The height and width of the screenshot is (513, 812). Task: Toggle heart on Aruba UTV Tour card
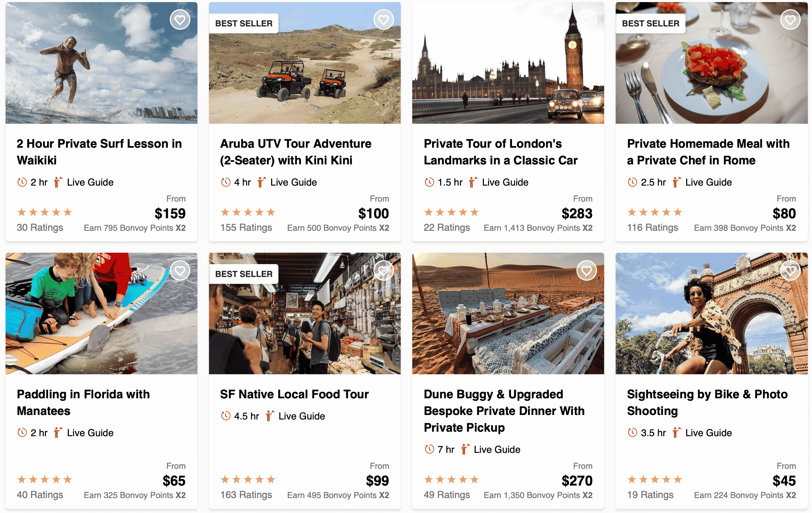383,20
